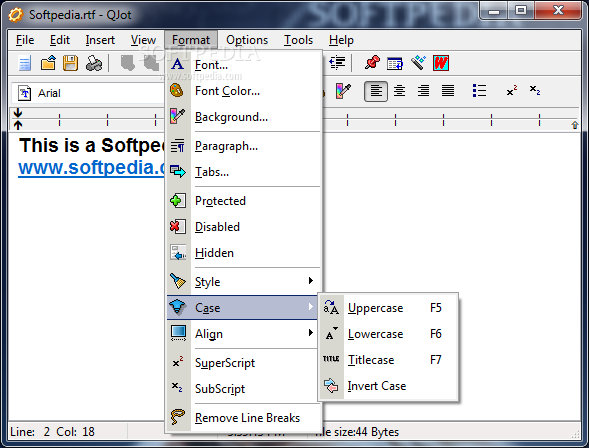Choose Font... from the Format menu

point(243,65)
